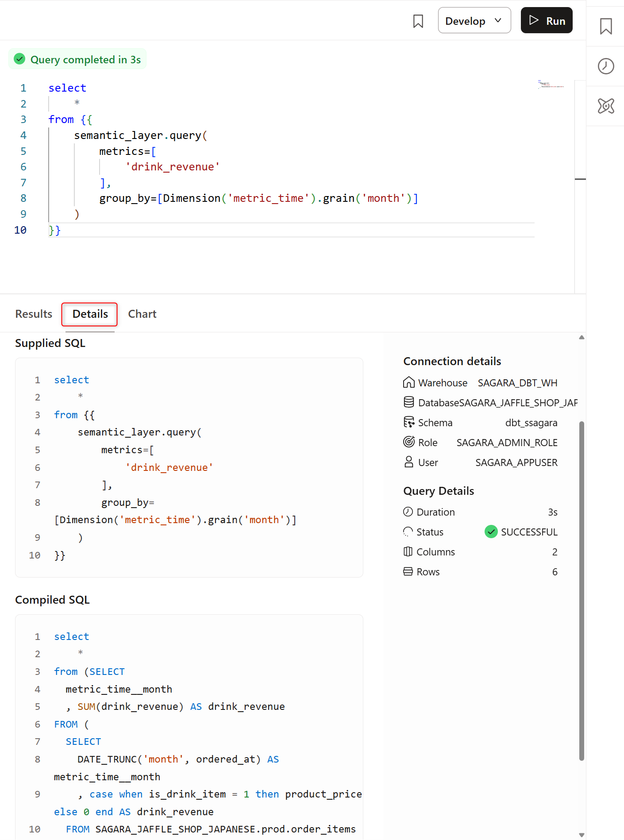Select the Details tab

[x=90, y=314]
